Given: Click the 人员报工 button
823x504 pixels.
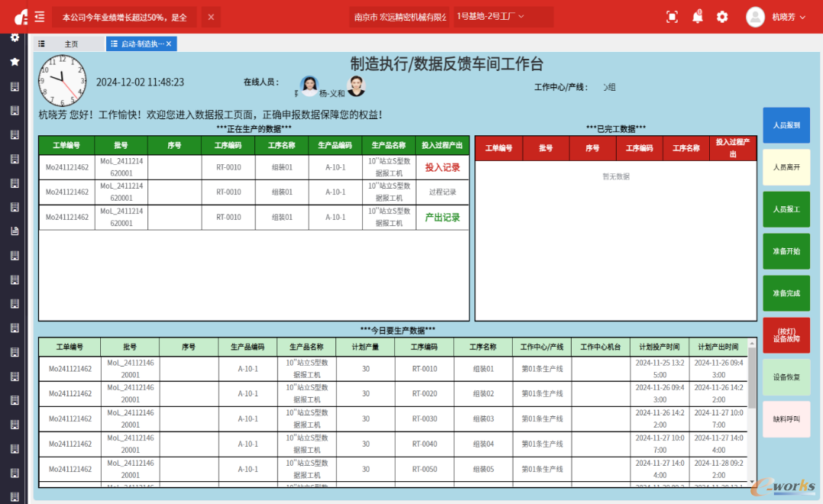Looking at the screenshot, I should (x=787, y=209).
